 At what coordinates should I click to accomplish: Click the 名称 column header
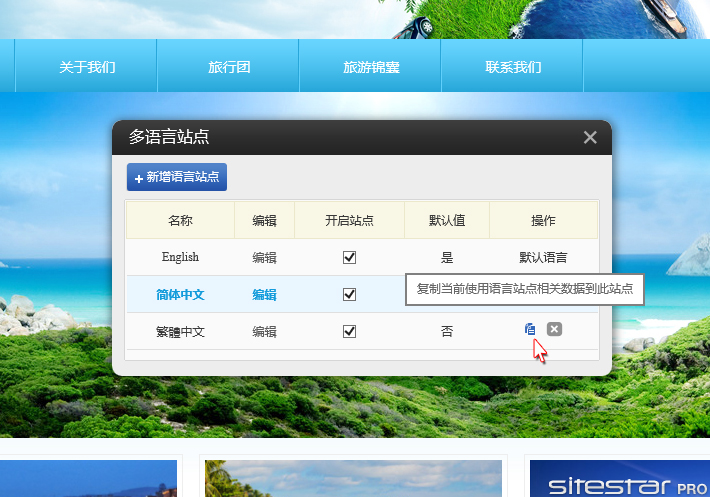tap(180, 220)
